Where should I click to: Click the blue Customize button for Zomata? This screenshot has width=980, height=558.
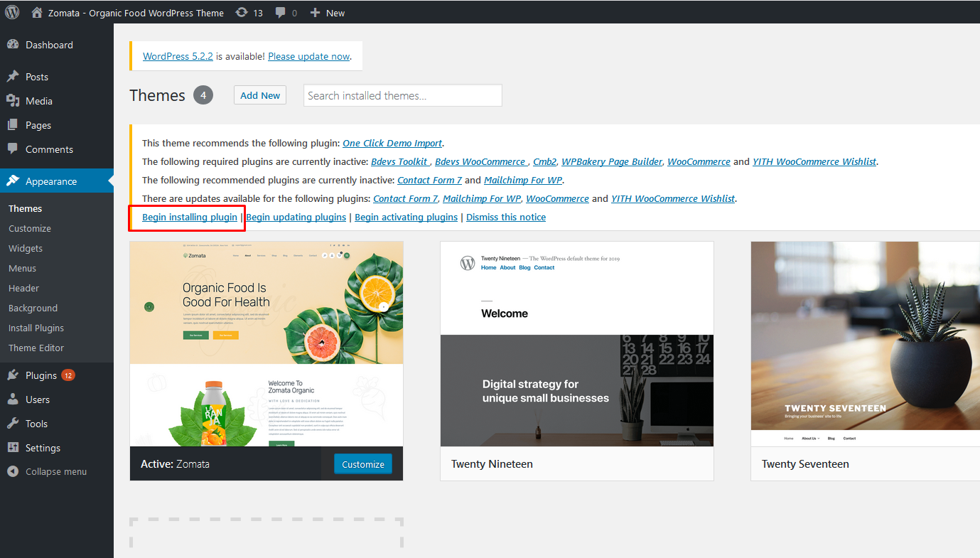[x=362, y=464]
